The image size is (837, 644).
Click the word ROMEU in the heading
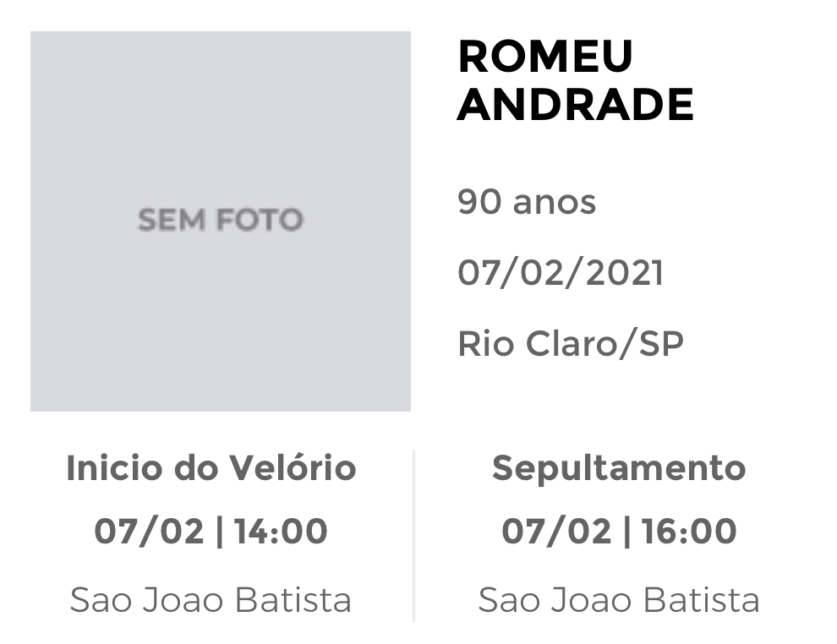point(545,57)
